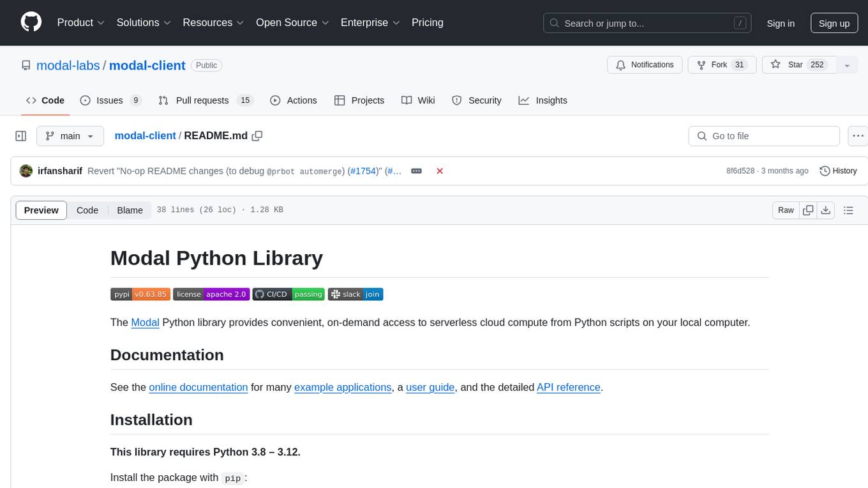
Task: Open the online documentation link
Action: pyautogui.click(x=198, y=388)
